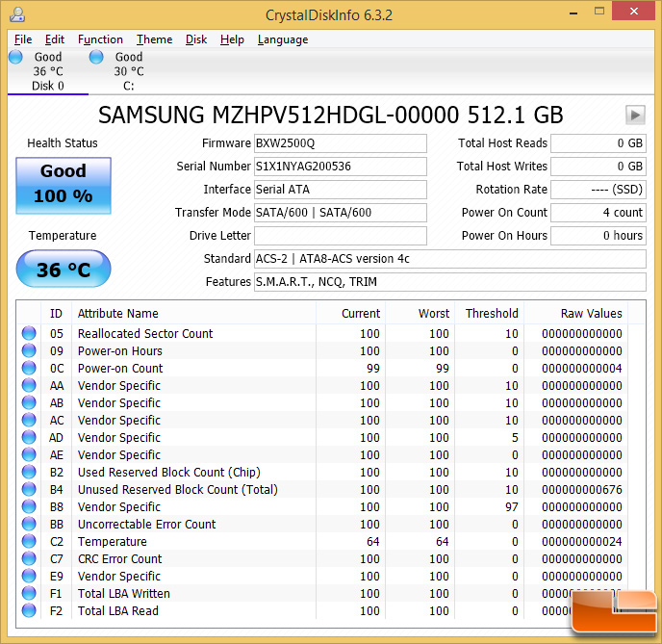Click threshold value 97
Screen dimensions: 662x644
[x=512, y=506]
